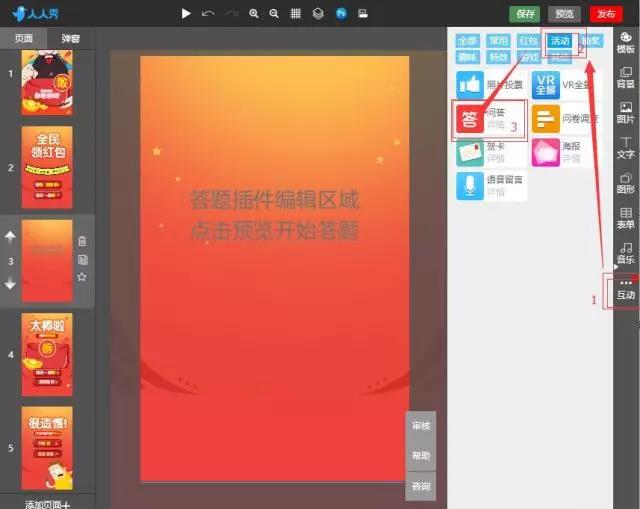Switch to the 页面 tab
This screenshot has height=509, width=640.
coord(24,38)
